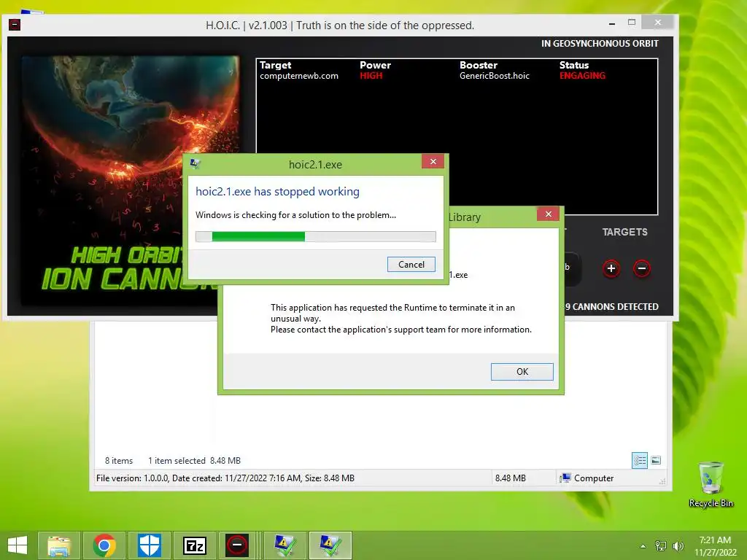Close the hoic2.1.exe stopped working dialog

433,161
